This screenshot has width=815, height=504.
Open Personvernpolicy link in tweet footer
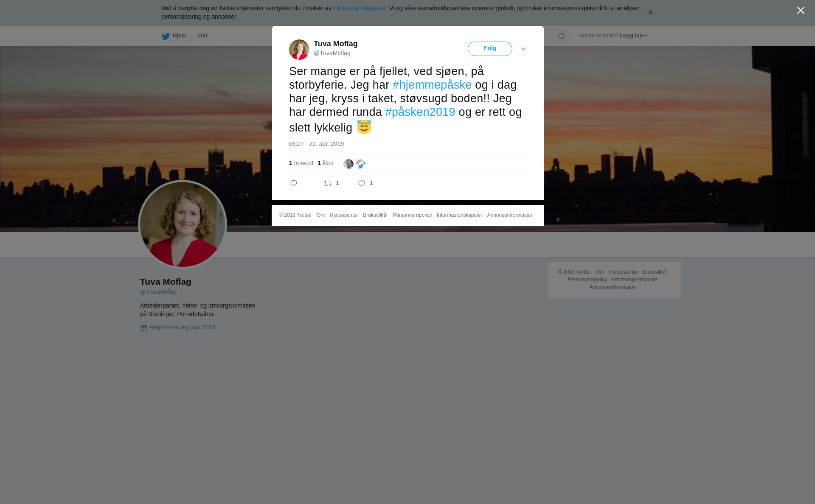[x=412, y=215]
